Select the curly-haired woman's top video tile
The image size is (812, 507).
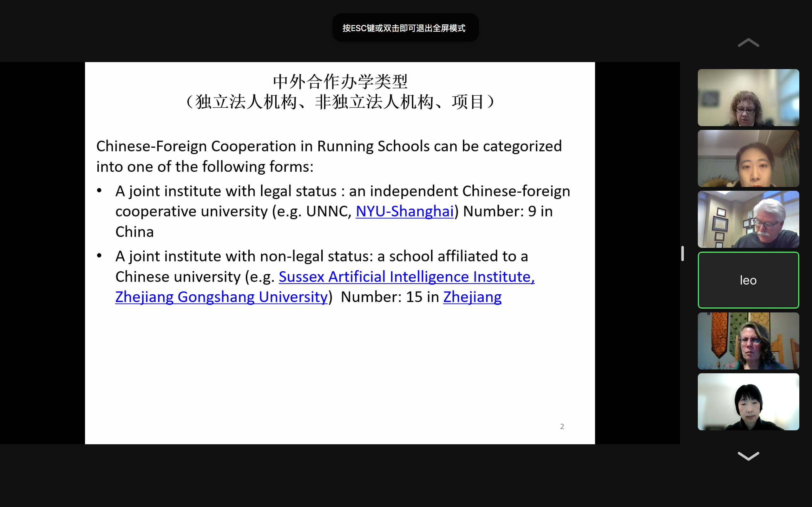tap(748, 98)
